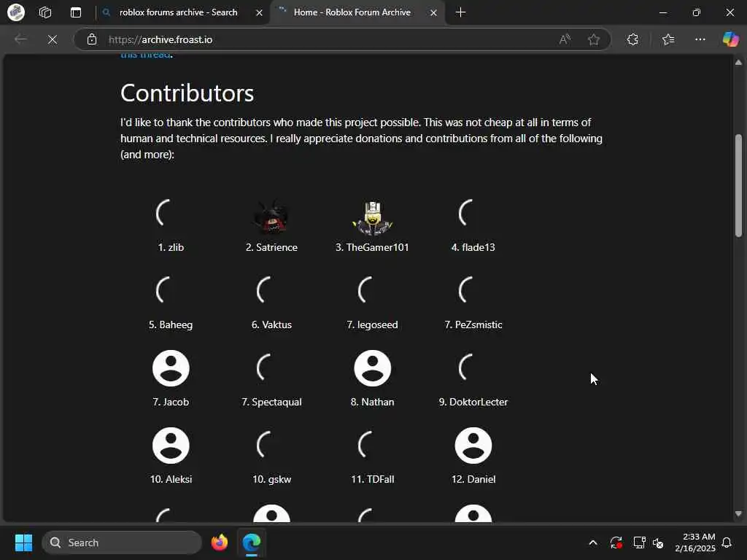
Task: Click contributor name '4. flade13'
Action: click(473, 247)
